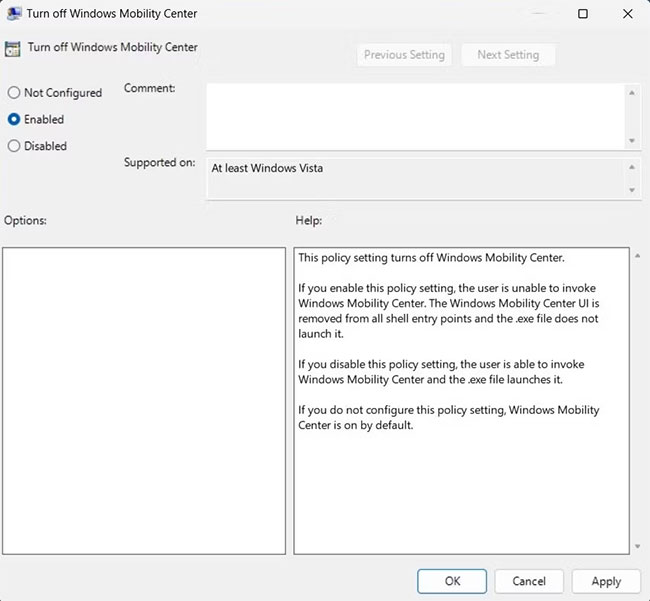The width and height of the screenshot is (650, 601).
Task: Click the Help pane scroll-up arrow
Action: 638,256
